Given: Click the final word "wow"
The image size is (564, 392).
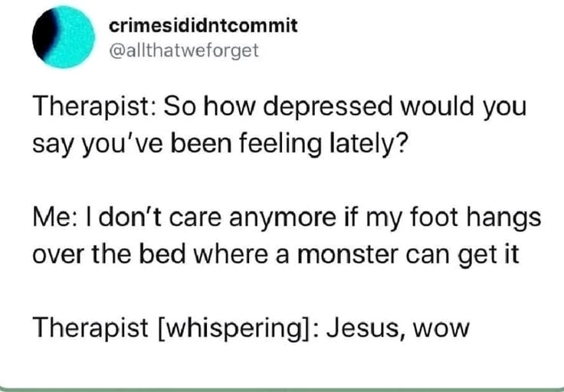Looking at the screenshot, I should (x=438, y=329).
